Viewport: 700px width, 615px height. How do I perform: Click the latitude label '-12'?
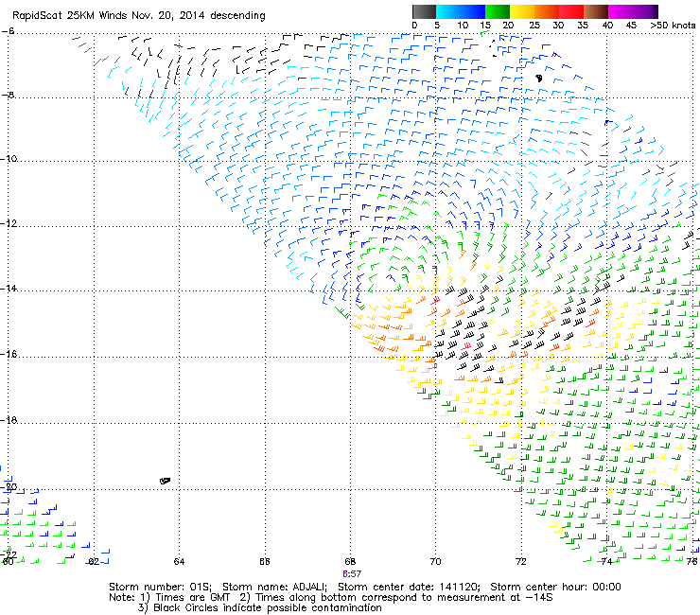[9, 223]
